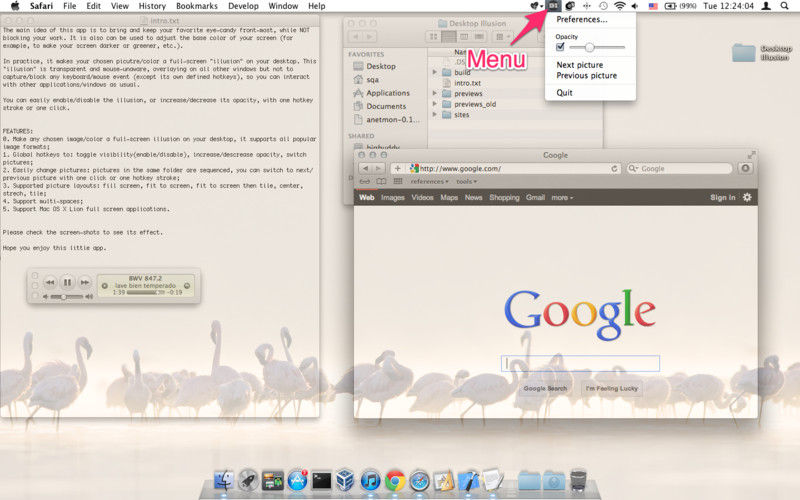Expand the previews folder in Finder
The image size is (800, 500).
point(435,93)
